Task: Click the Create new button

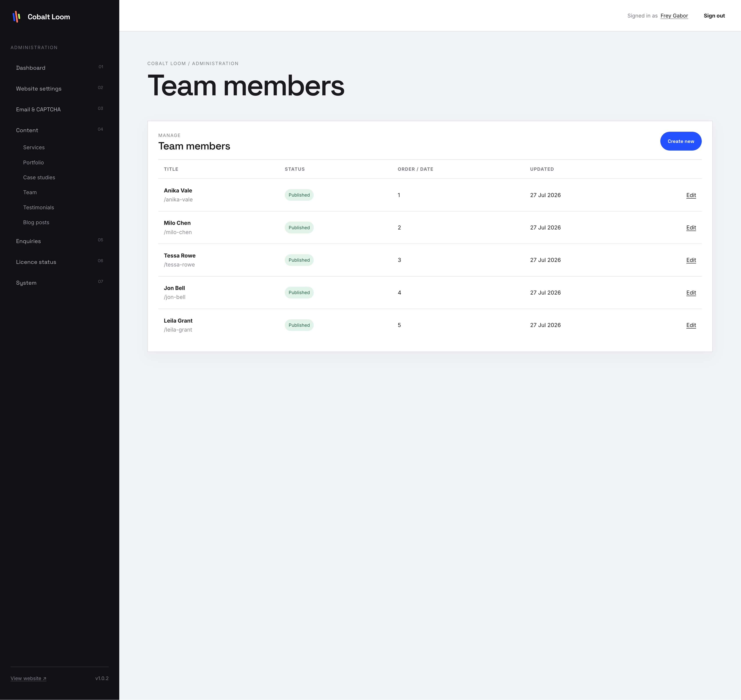Action: 680,141
